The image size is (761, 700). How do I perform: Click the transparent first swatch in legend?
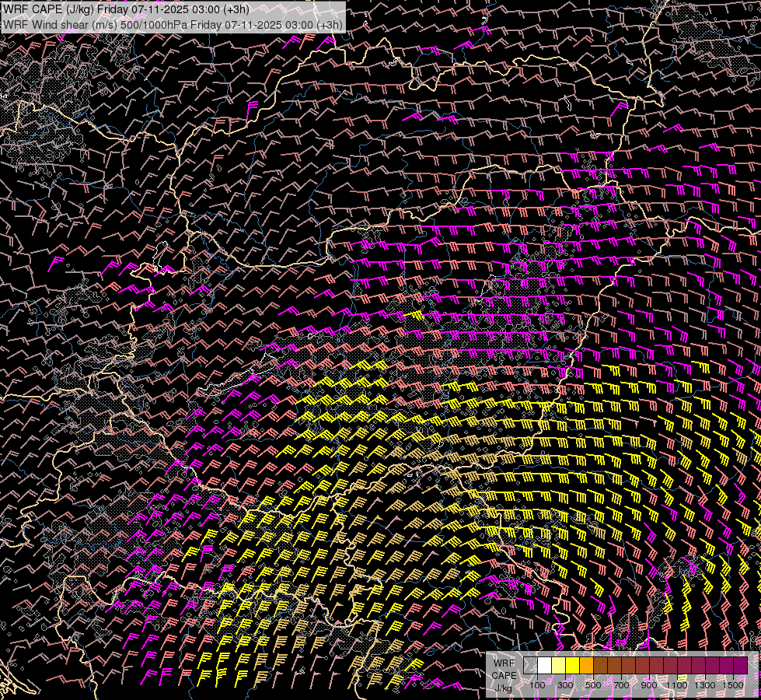click(x=530, y=665)
